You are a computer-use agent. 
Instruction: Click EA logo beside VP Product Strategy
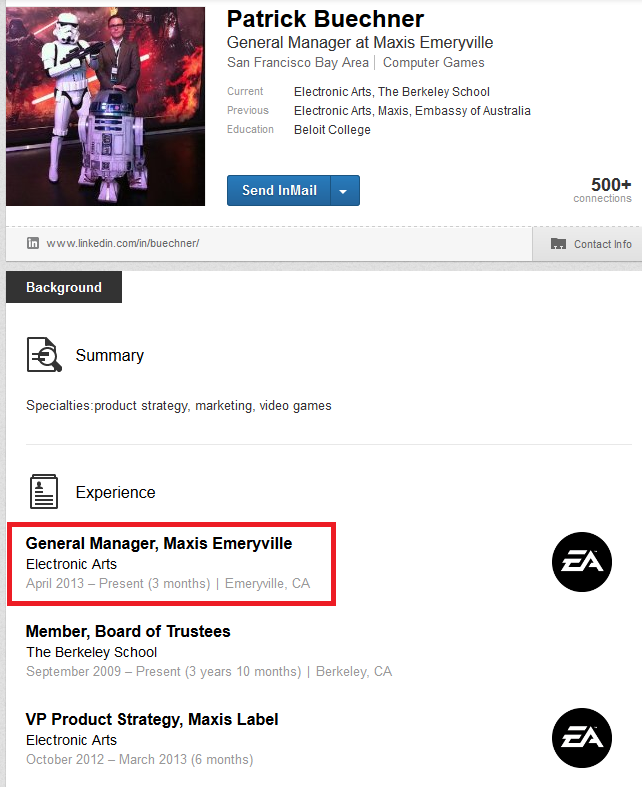581,738
